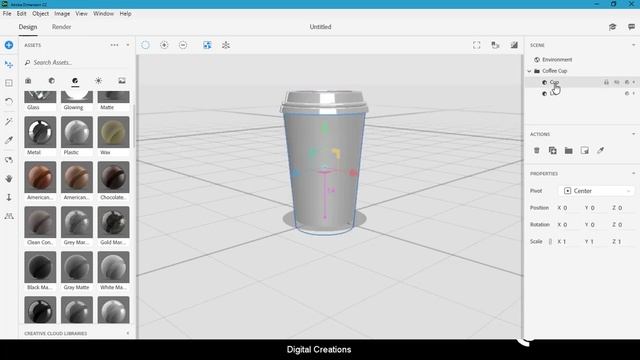Collapse the Actions panel arrow
Screen dimensions: 640x360
coord(633,134)
